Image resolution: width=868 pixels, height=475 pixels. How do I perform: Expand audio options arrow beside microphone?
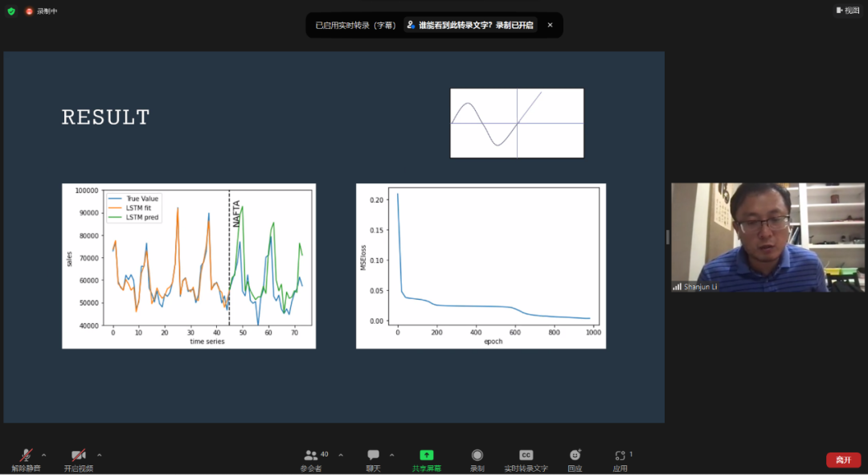44,454
